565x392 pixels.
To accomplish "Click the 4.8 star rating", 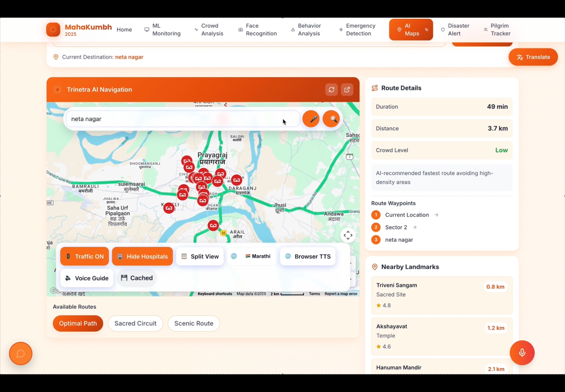I will (383, 306).
